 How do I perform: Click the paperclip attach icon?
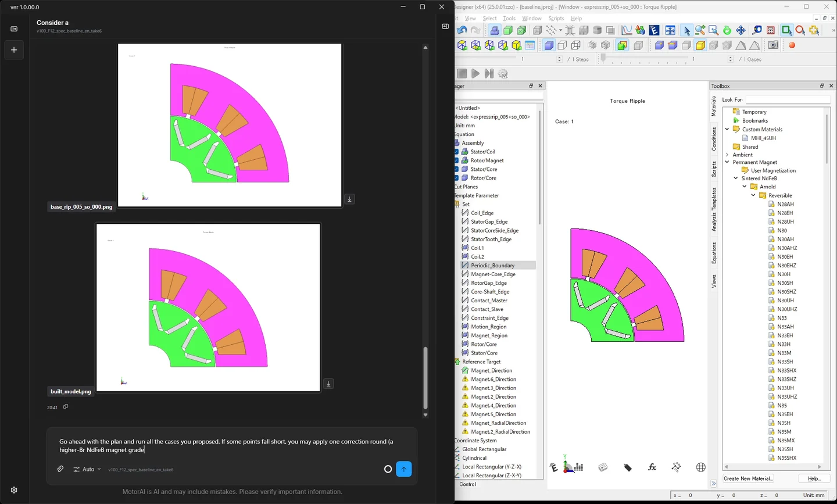pyautogui.click(x=60, y=469)
